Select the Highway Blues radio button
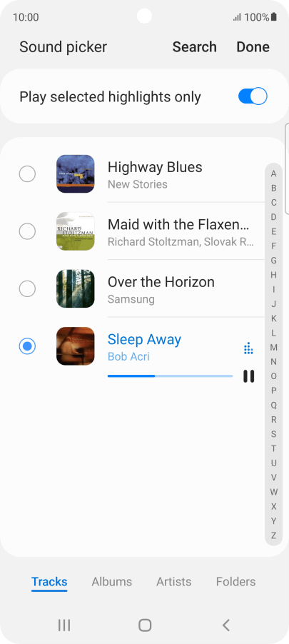 (27, 174)
